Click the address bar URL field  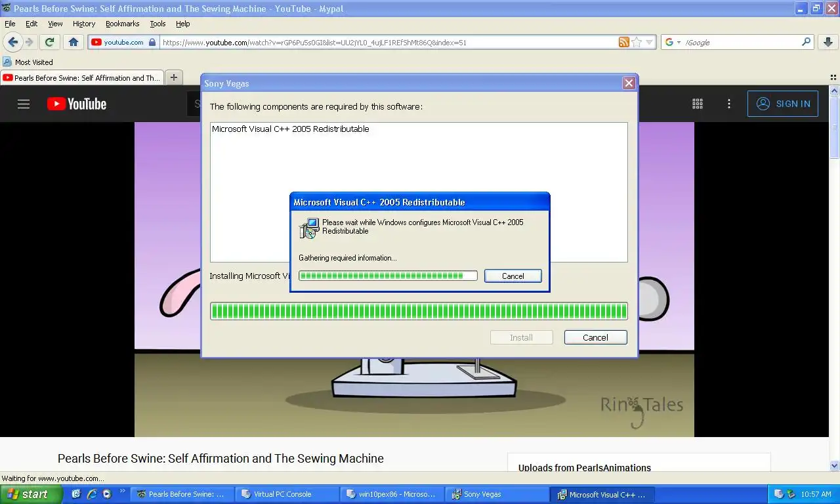coord(387,42)
